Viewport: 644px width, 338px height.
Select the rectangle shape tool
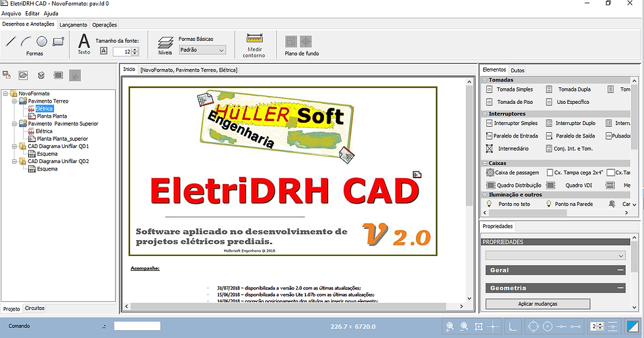pos(58,41)
